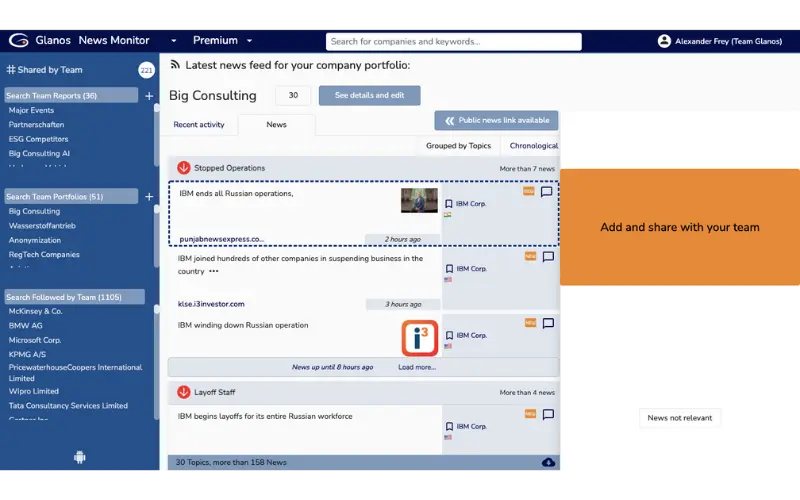Expand the ellipsis after 'in the country'
The image size is (800, 500).
click(x=214, y=271)
